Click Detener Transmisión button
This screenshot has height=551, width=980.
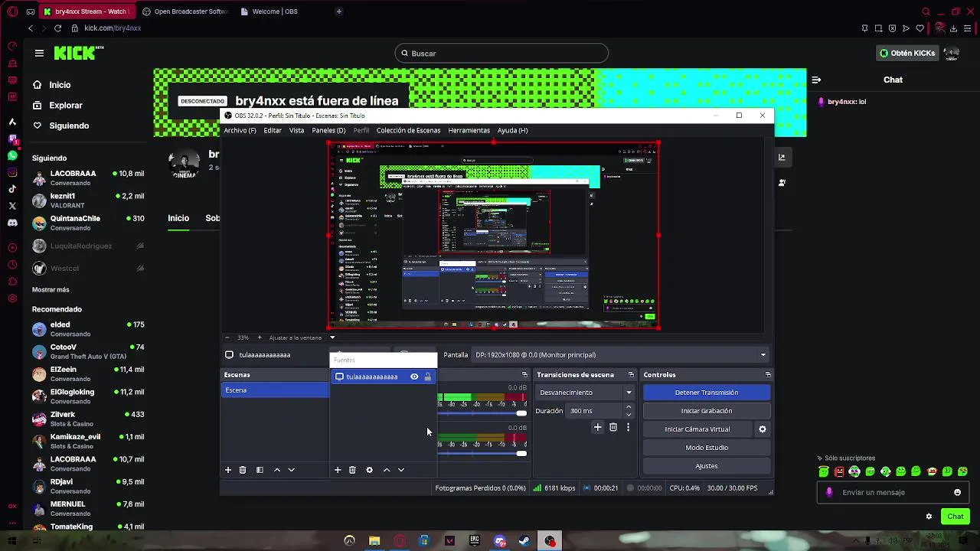click(706, 393)
